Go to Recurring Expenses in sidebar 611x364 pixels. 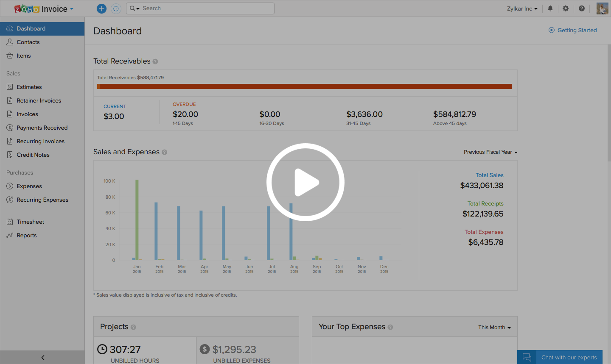pyautogui.click(x=42, y=200)
